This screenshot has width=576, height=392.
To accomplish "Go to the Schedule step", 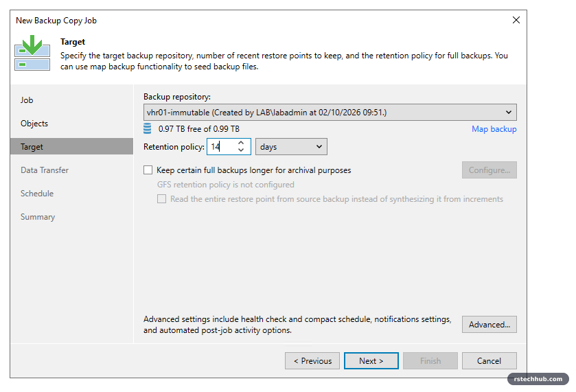I will click(37, 193).
